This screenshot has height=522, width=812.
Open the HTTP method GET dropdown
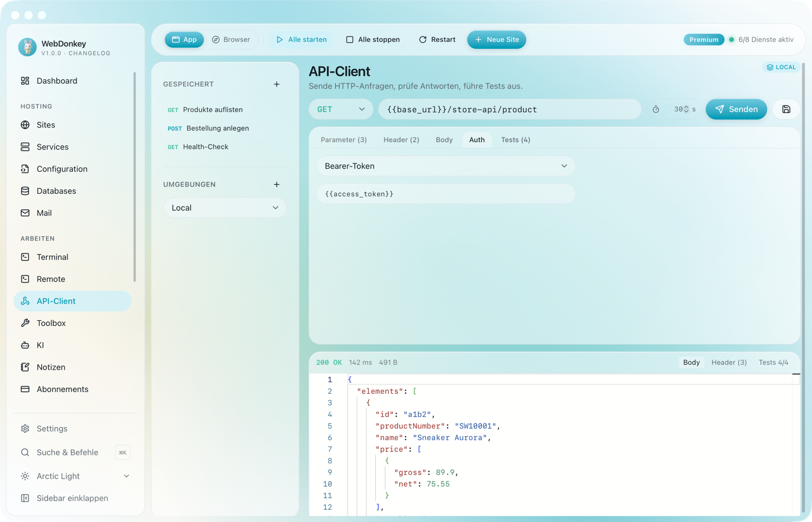[x=341, y=109]
